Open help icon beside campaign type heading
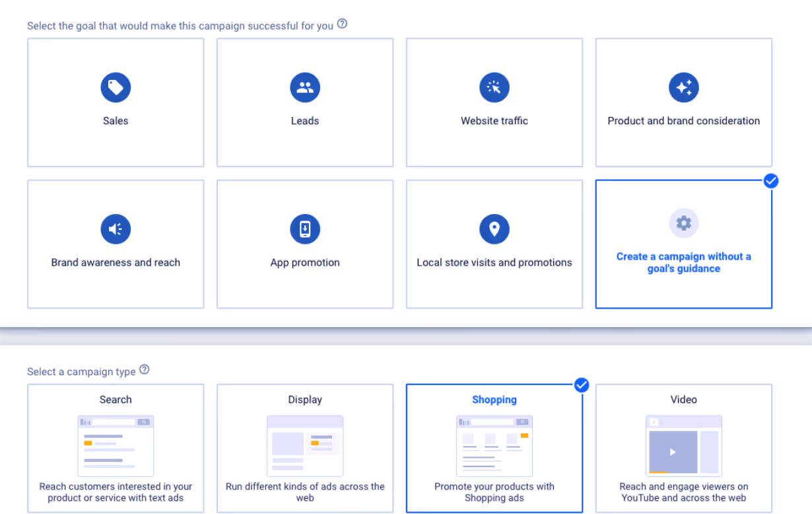 click(144, 369)
